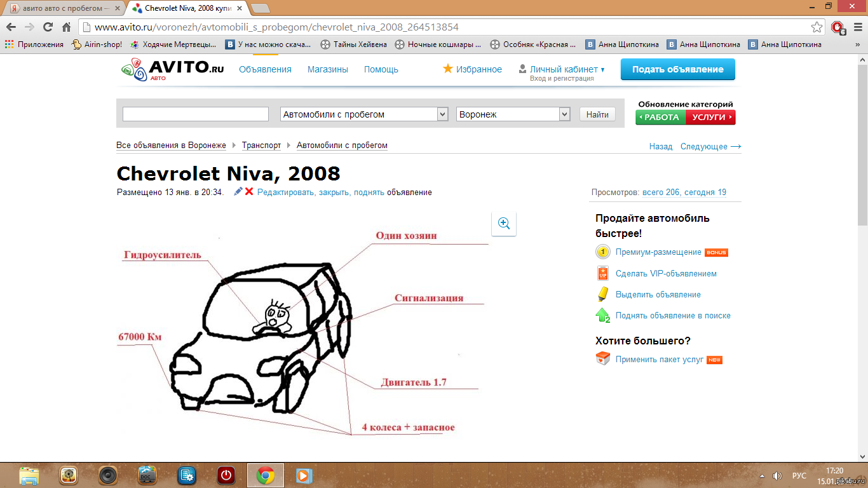
Task: Open Ходячие Мертвецы bookmark
Action: 173,44
